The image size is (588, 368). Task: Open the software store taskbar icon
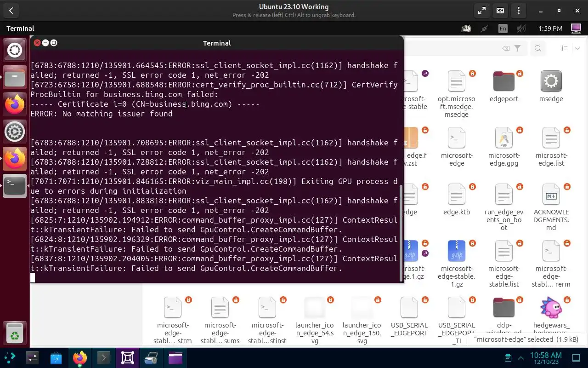[x=56, y=357]
